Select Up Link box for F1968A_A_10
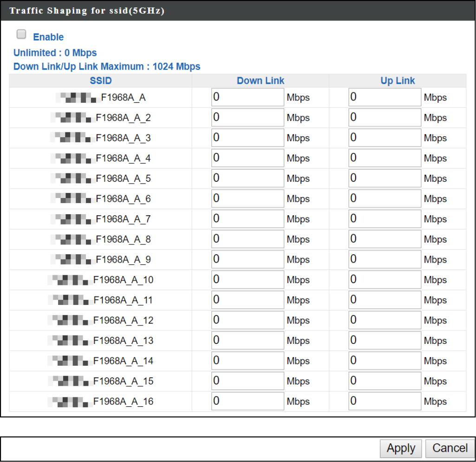The height and width of the screenshot is (462, 476). pyautogui.click(x=385, y=279)
